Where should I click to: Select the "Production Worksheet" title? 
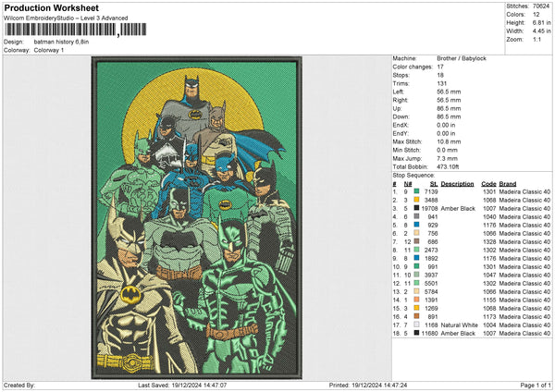pyautogui.click(x=51, y=7)
